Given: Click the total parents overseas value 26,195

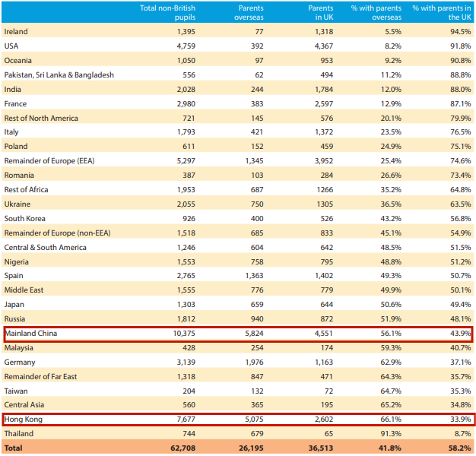Looking at the screenshot, I should pos(251,448).
